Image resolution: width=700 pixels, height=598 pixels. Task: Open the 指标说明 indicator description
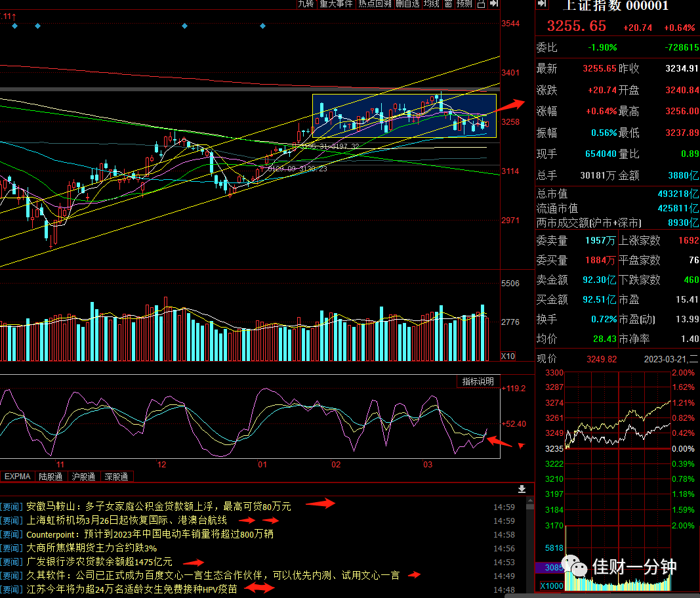478,381
